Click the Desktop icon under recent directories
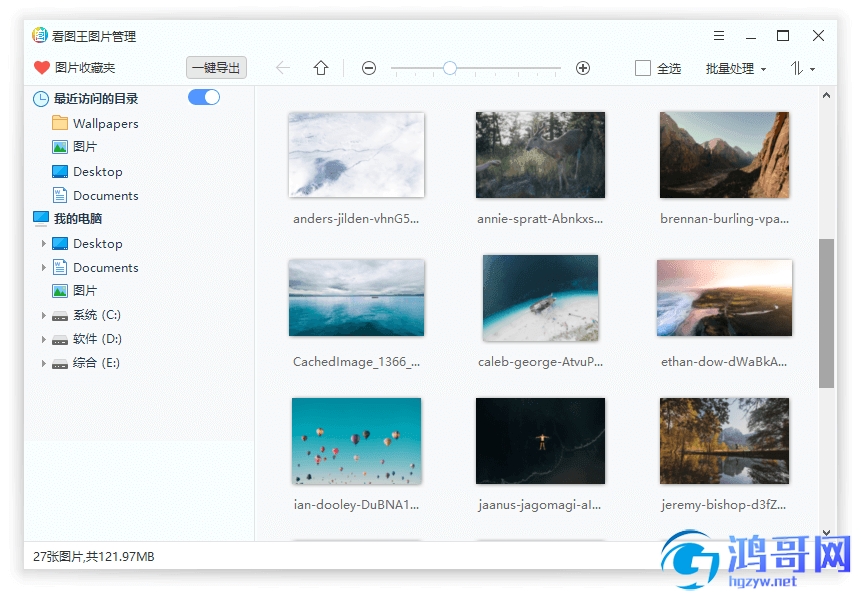This screenshot has width=861, height=597. 60,171
